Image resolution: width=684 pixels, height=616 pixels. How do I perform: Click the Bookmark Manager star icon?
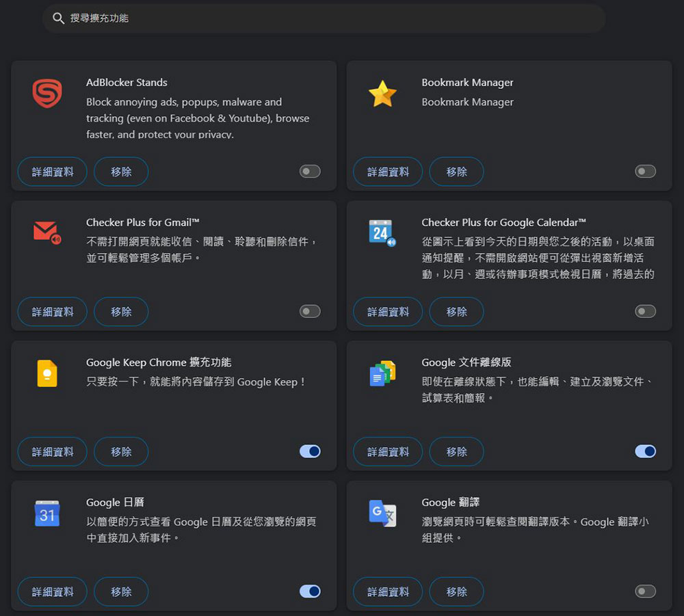coord(382,94)
